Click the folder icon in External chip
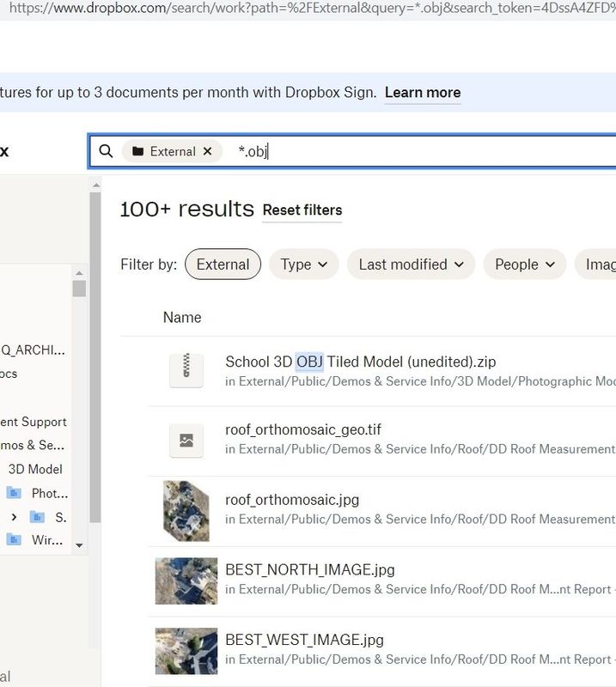Image resolution: width=616 pixels, height=687 pixels. pyautogui.click(x=137, y=151)
